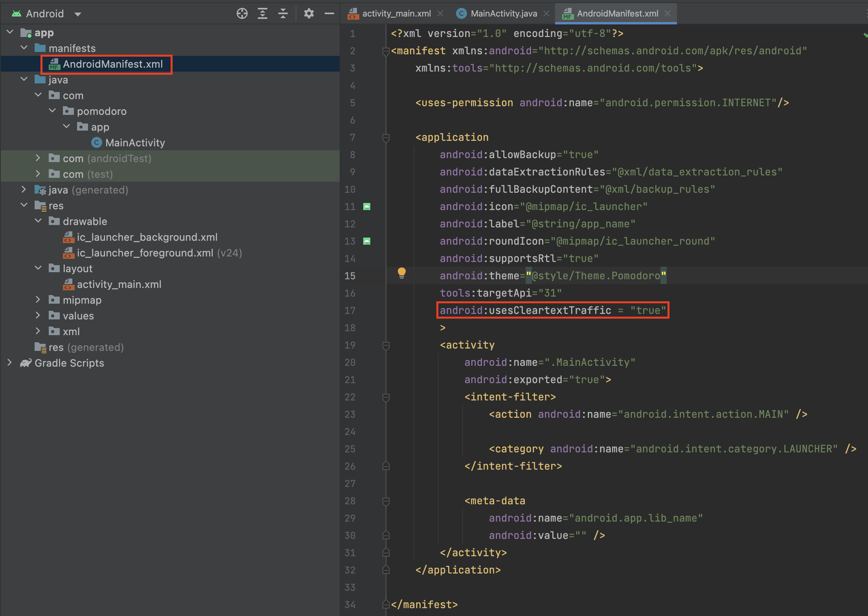Click the round icon gutter preview on line 13
Screen dimensions: 868x616
(367, 241)
